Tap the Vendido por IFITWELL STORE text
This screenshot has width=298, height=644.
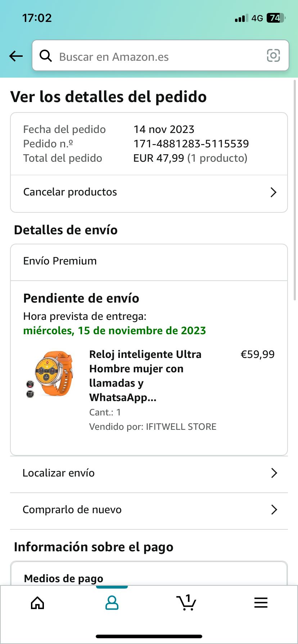coord(153,427)
